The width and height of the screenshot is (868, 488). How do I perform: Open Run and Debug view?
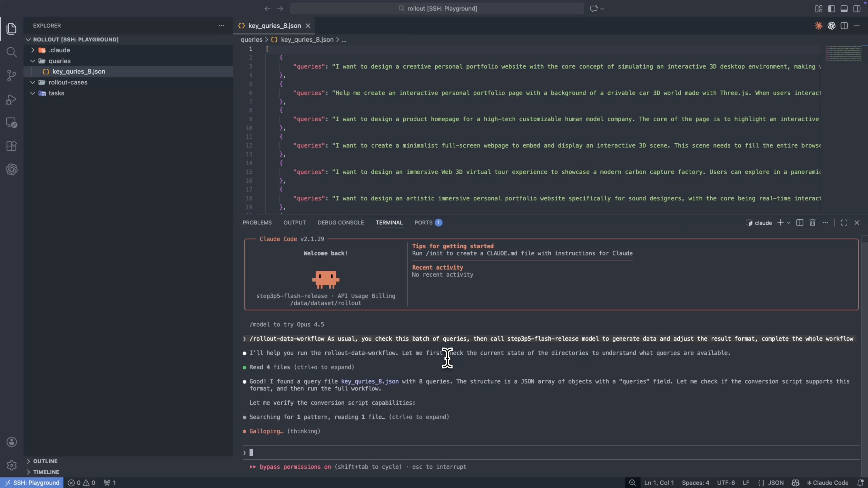pos(12,100)
